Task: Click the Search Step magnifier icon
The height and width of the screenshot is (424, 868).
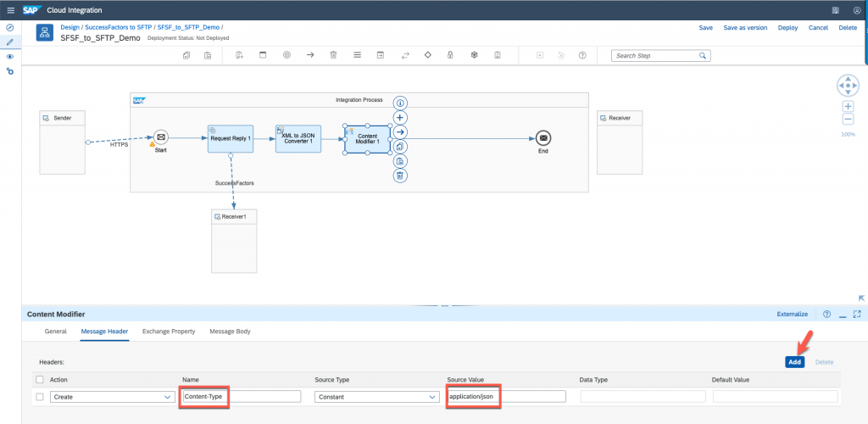Action: 703,56
